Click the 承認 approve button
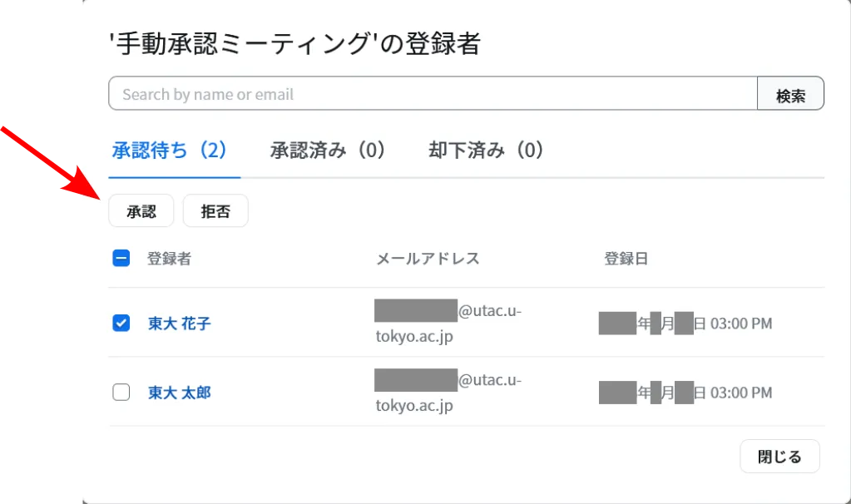The width and height of the screenshot is (851, 504). coord(141,211)
